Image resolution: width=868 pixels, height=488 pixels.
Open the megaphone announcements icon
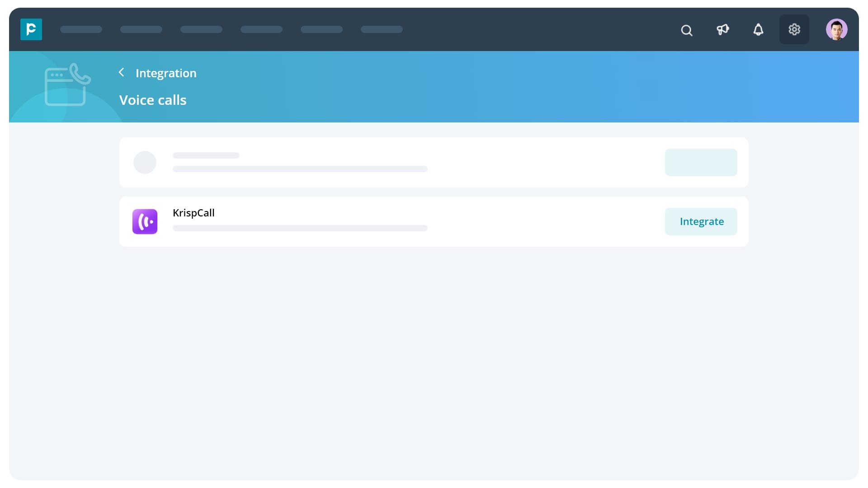coord(722,30)
